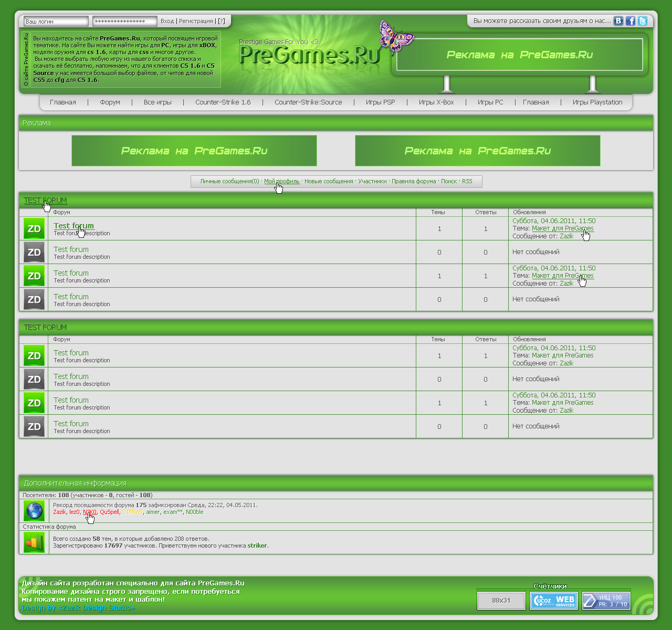Click the PreGames.Ru site logo

click(309, 54)
